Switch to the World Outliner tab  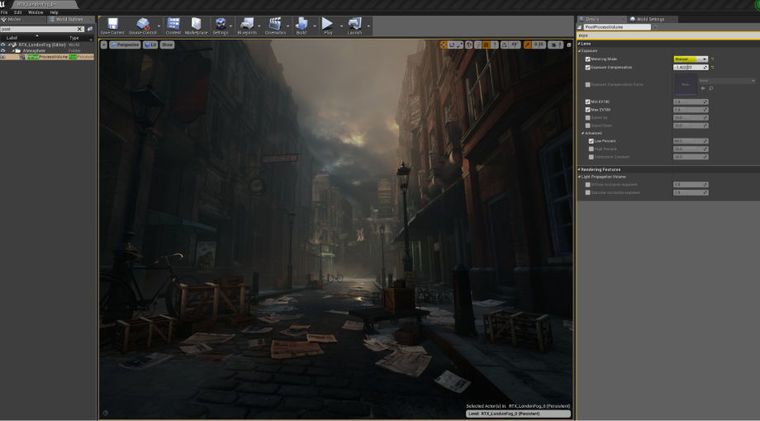[x=69, y=19]
